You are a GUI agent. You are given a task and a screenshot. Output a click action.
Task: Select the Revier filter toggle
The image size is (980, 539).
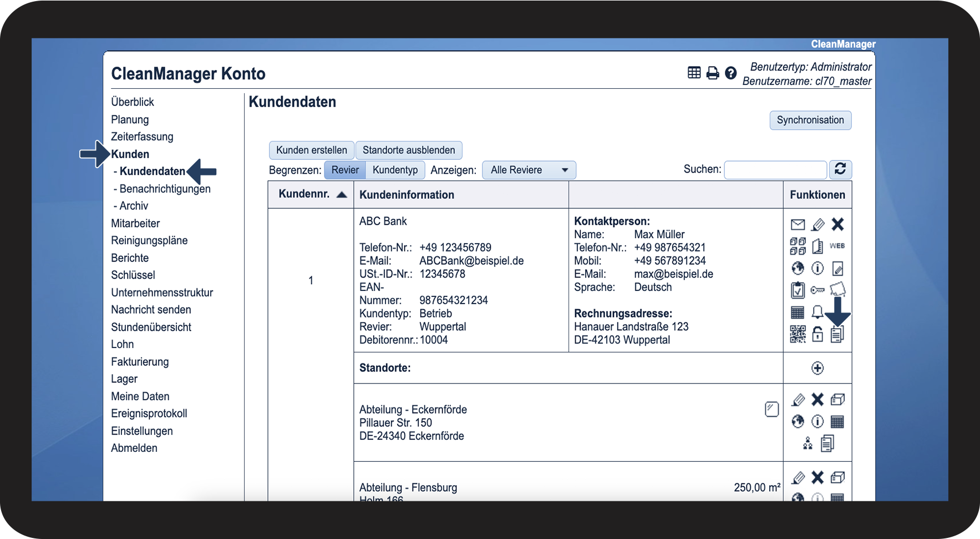(345, 170)
